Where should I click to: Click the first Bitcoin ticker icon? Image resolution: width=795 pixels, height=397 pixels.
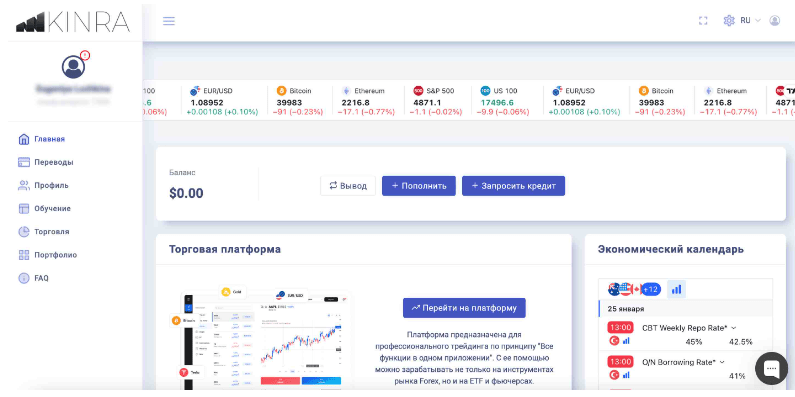click(281, 91)
